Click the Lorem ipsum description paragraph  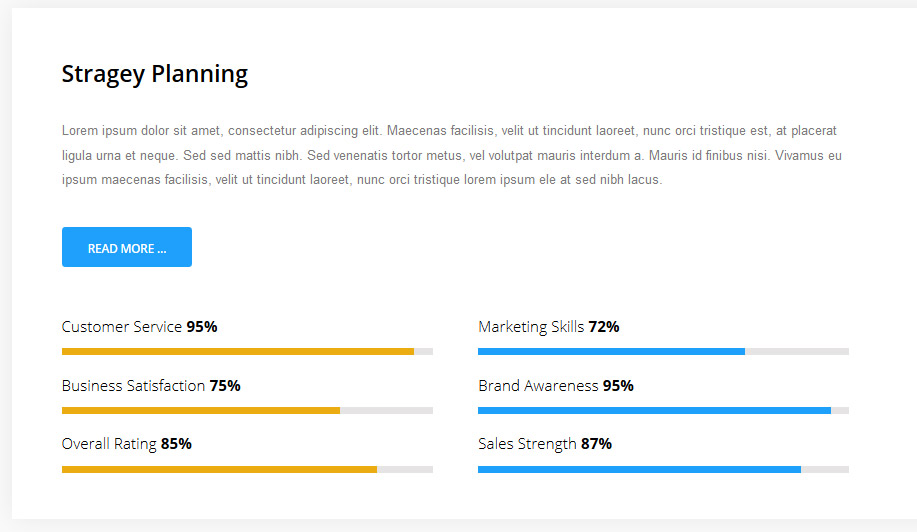pos(451,156)
